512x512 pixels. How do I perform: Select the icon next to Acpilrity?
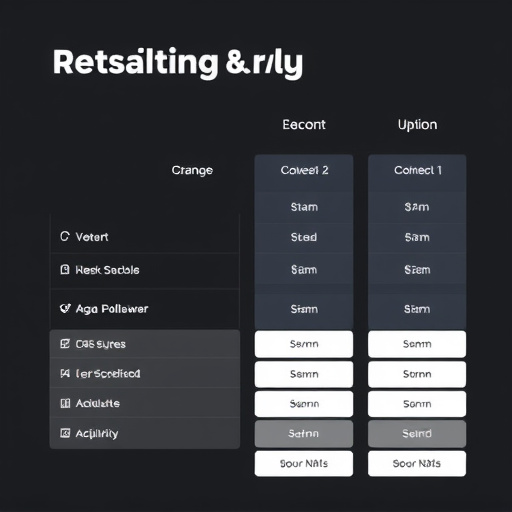[65, 433]
